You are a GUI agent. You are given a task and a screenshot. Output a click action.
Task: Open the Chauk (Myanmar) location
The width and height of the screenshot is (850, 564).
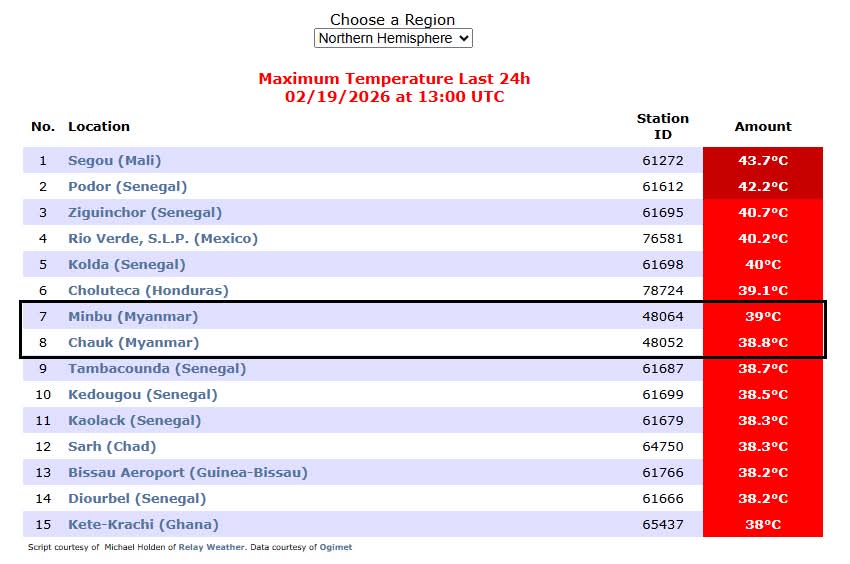[133, 342]
